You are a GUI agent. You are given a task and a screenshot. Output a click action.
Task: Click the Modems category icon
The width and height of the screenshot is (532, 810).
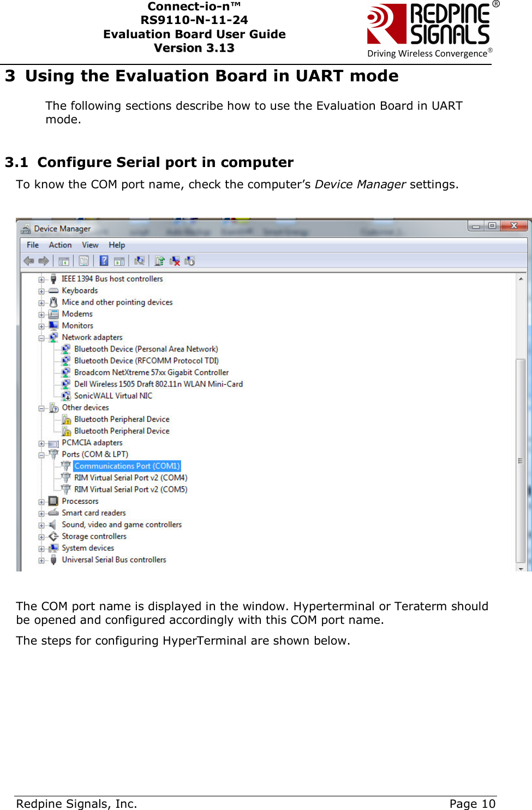coord(53,314)
